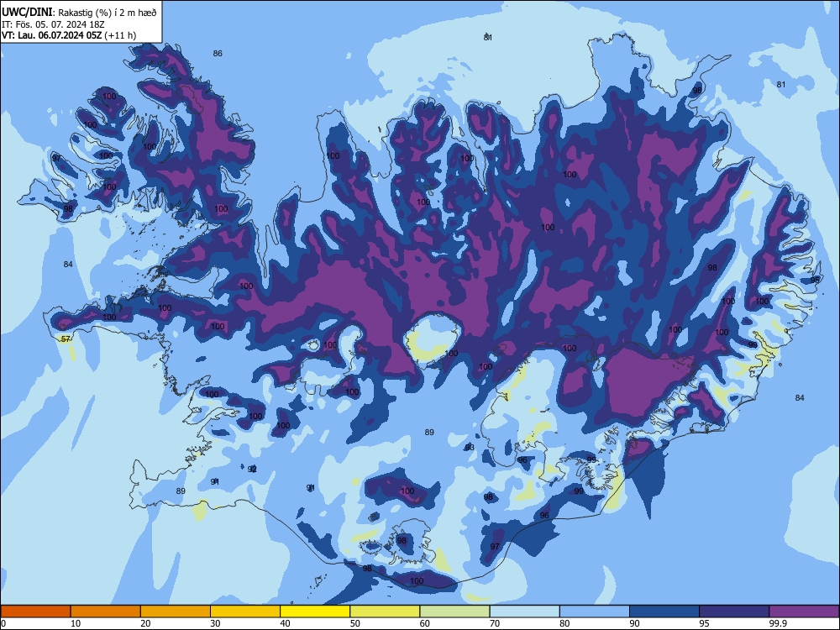Image resolution: width=840 pixels, height=630 pixels.
Task: Pick the 95–99.9 indigo legend swatch
Action: point(734,612)
